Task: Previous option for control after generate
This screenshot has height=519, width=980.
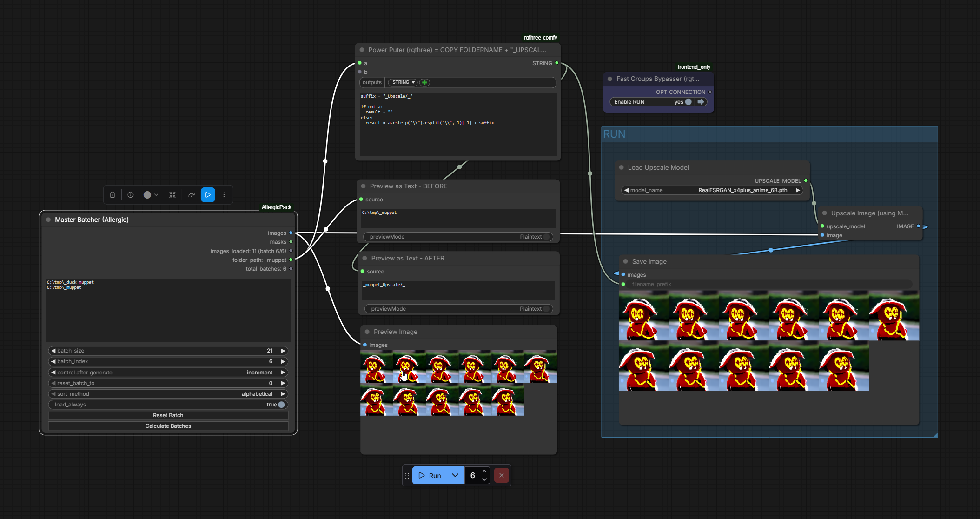Action: [x=53, y=373]
